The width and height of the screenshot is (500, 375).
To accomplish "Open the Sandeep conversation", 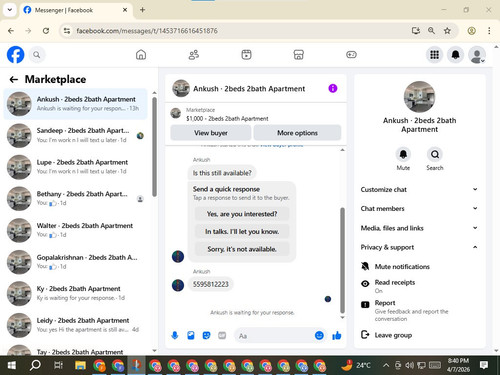I will point(75,135).
